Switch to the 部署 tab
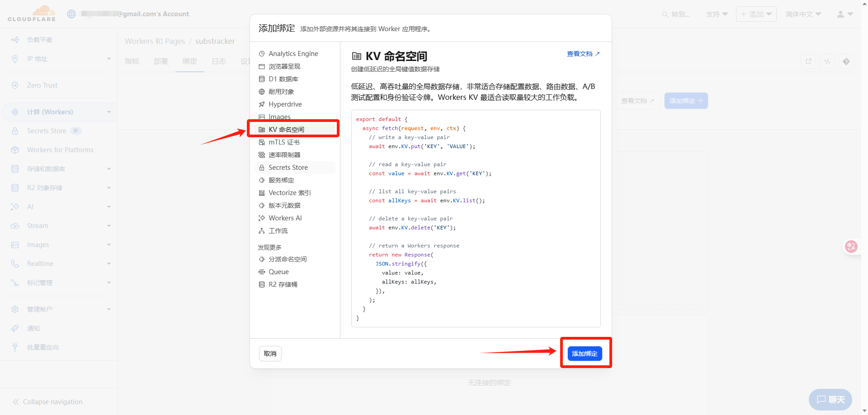 pyautogui.click(x=161, y=61)
